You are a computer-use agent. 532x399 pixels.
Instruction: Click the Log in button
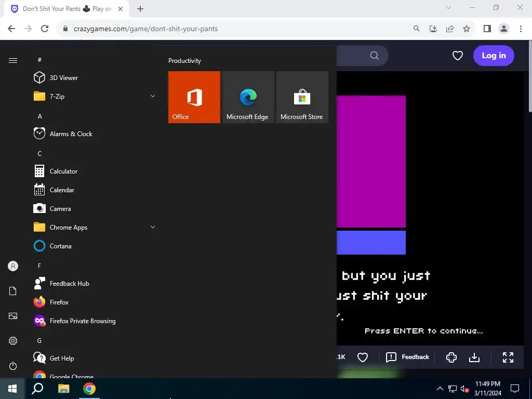[494, 55]
